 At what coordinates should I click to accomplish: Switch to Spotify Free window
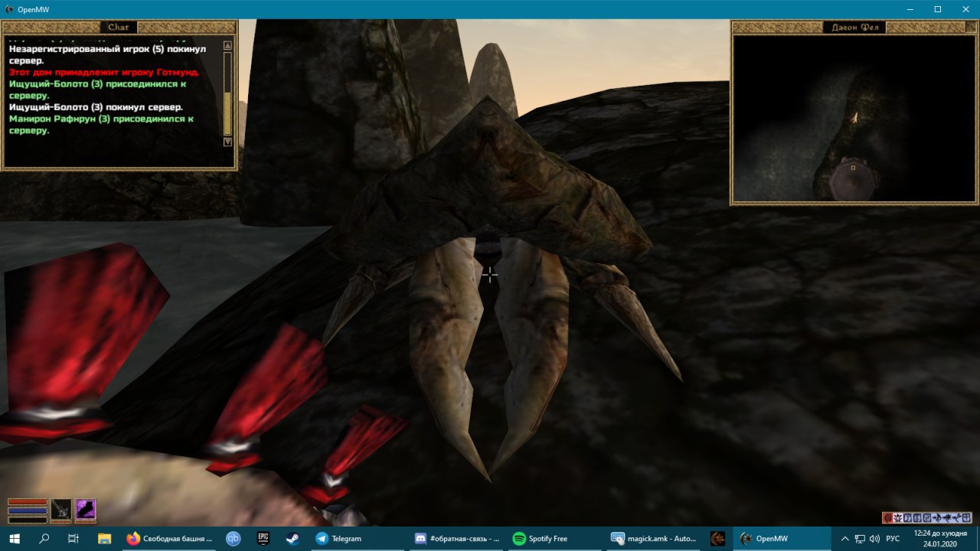point(554,539)
